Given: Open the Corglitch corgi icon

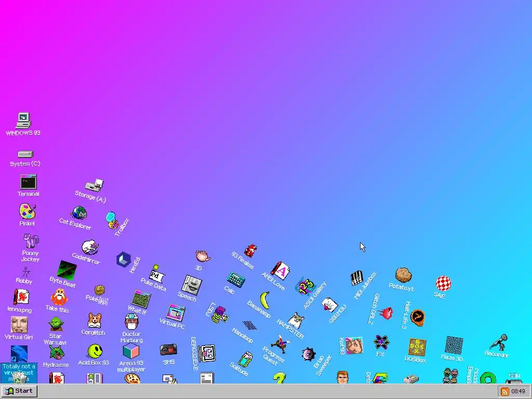Looking at the screenshot, I should (x=95, y=321).
